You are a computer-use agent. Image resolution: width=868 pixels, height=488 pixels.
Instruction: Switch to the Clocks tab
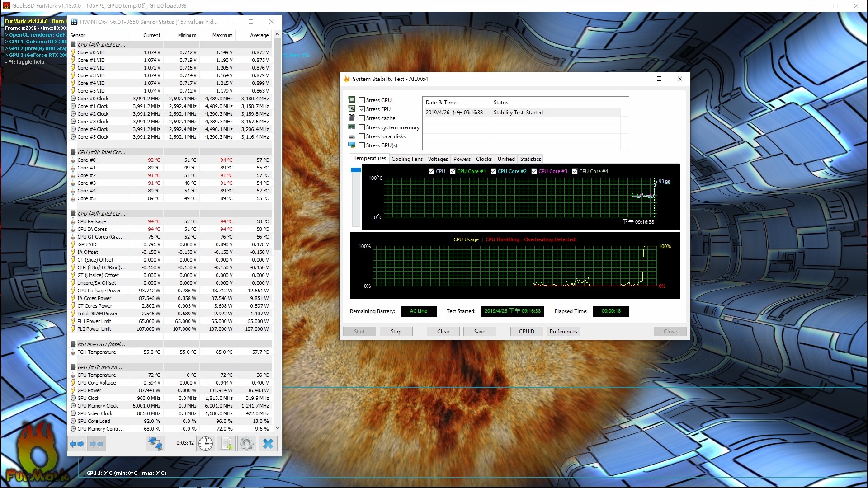click(x=484, y=159)
